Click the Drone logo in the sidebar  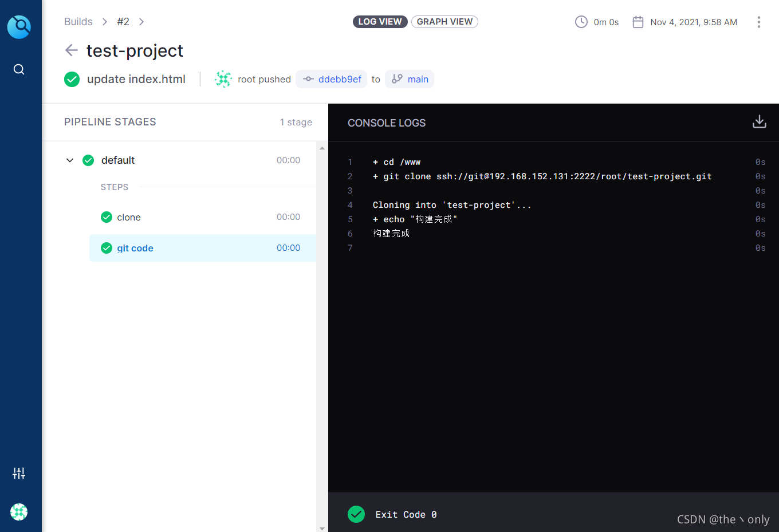[x=19, y=27]
